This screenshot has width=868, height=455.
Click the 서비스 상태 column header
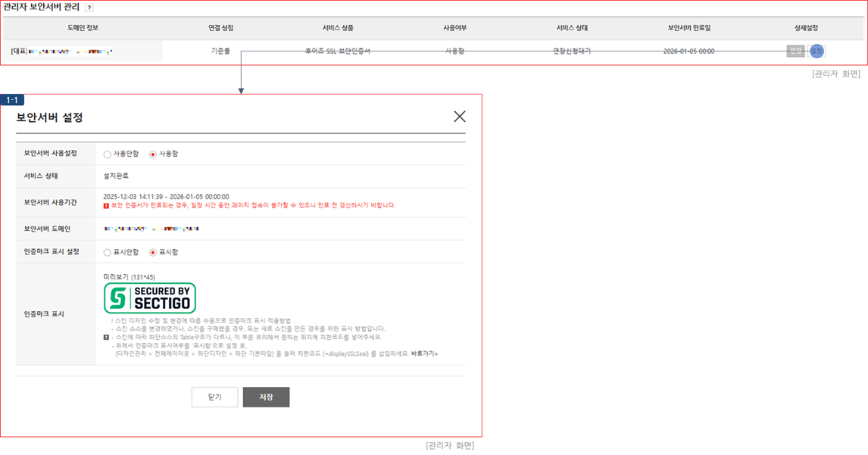pyautogui.click(x=572, y=28)
